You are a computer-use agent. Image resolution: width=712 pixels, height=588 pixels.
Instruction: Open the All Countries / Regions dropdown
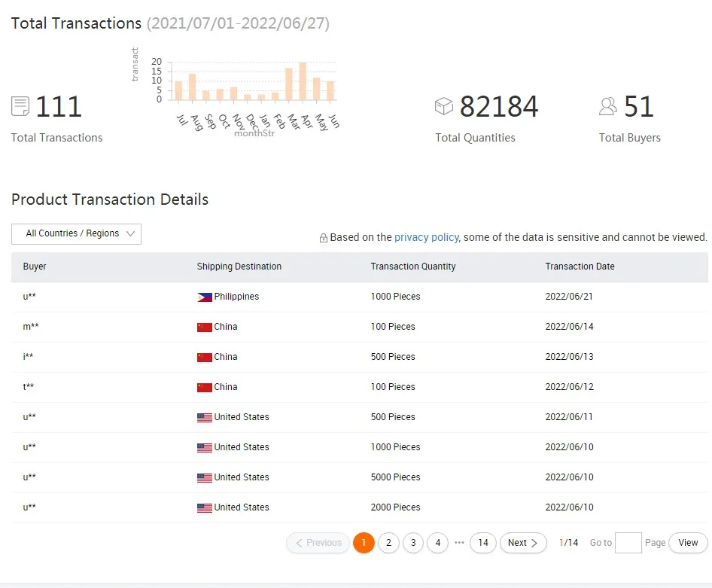pos(76,234)
